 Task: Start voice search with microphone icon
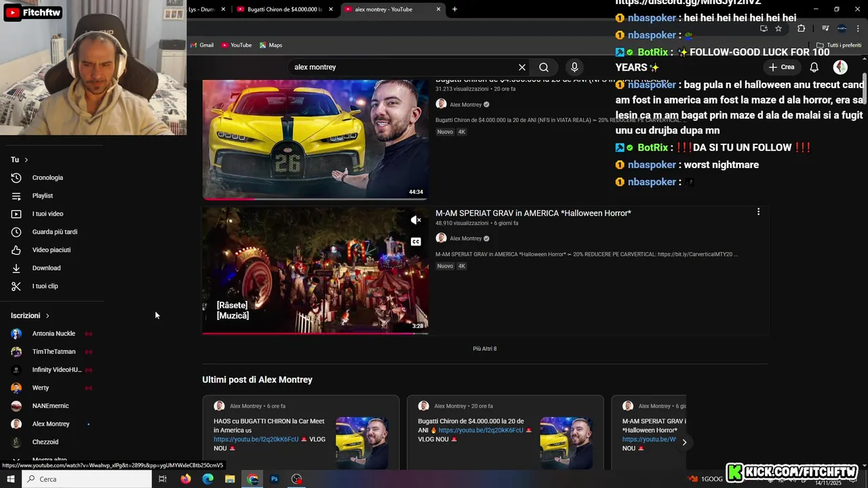pyautogui.click(x=574, y=67)
